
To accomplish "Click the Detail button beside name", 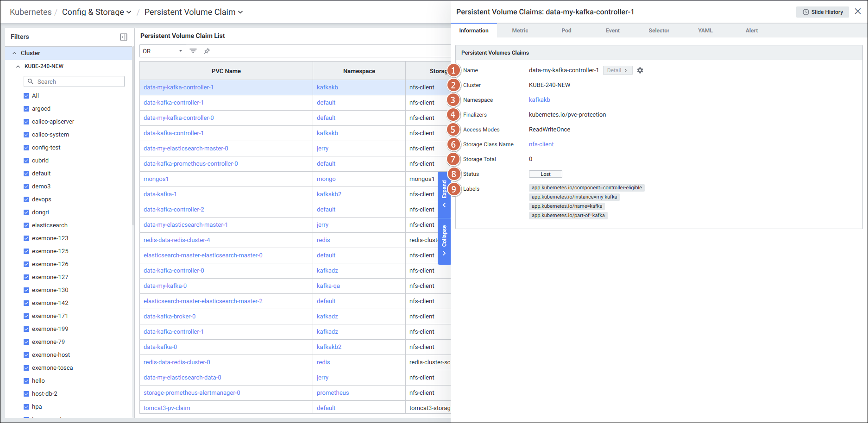I will pyautogui.click(x=617, y=70).
